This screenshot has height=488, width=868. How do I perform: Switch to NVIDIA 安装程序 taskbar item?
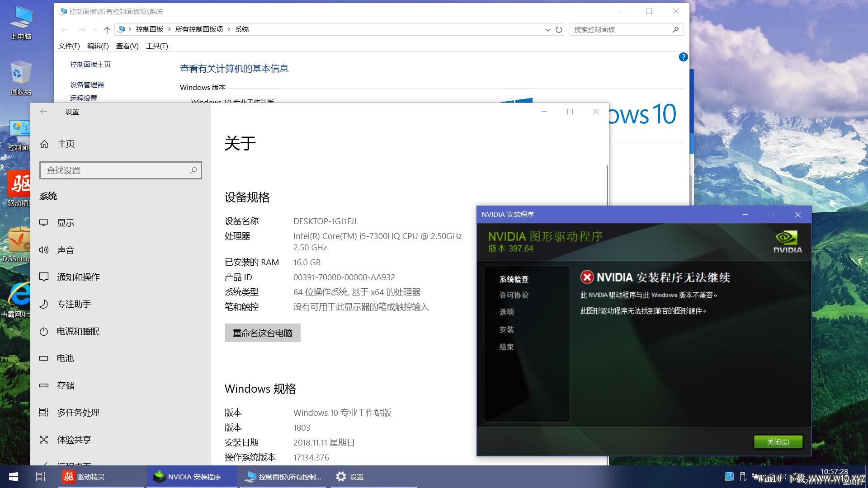coord(192,477)
